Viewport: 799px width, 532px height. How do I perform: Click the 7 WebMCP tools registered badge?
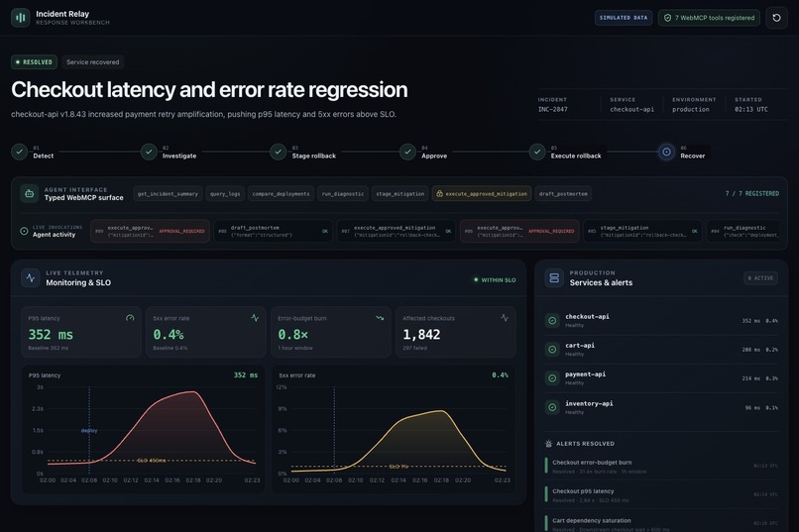[x=709, y=18]
